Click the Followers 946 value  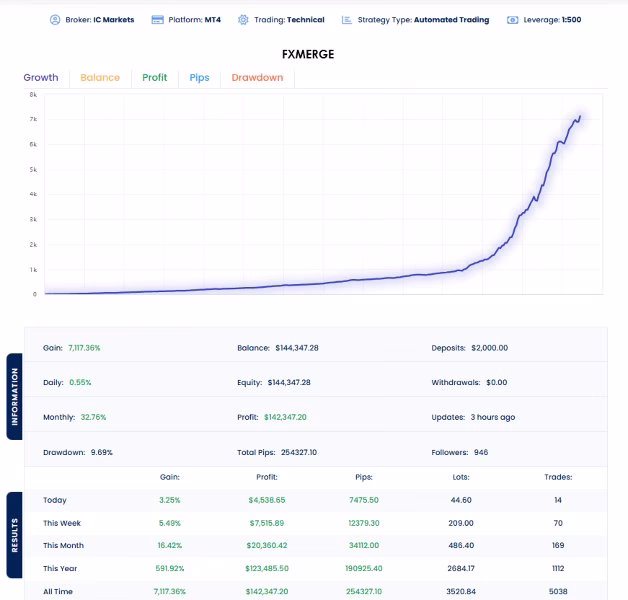(481, 452)
